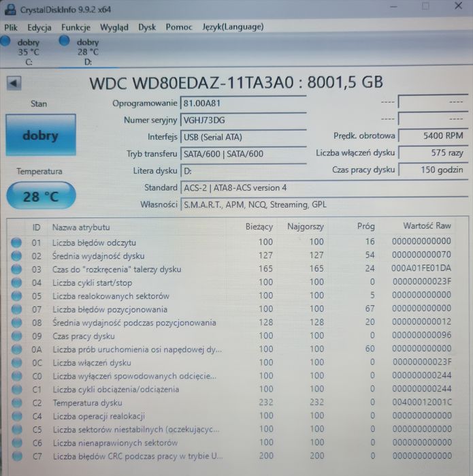
Task: Click status icon of attribute C2 row
Action: 17,403
